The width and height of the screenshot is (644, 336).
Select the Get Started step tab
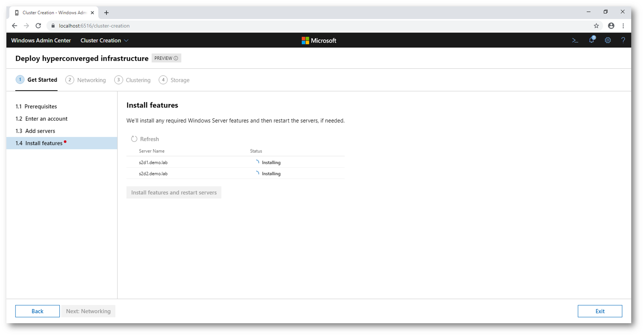click(x=37, y=80)
